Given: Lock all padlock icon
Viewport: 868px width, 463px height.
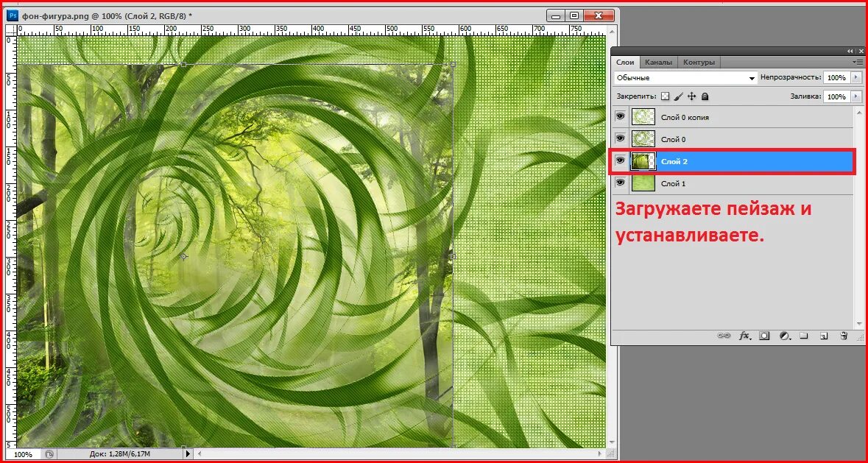Looking at the screenshot, I should (705, 96).
